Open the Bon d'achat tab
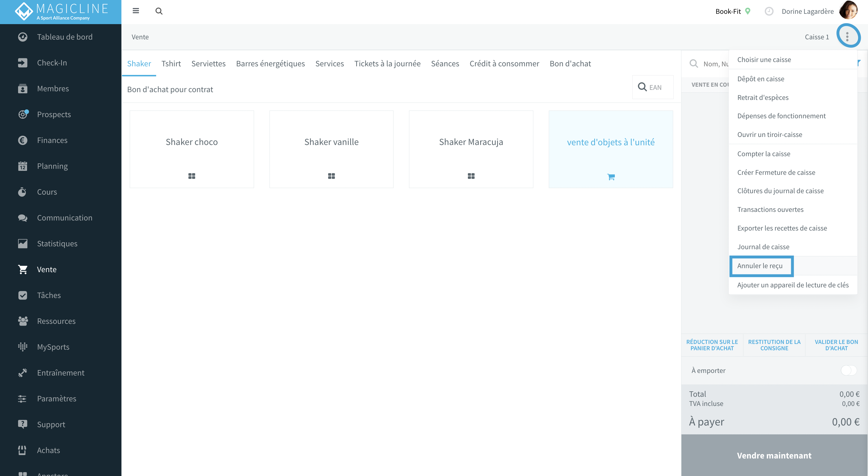Image resolution: width=868 pixels, height=476 pixels. 570,64
